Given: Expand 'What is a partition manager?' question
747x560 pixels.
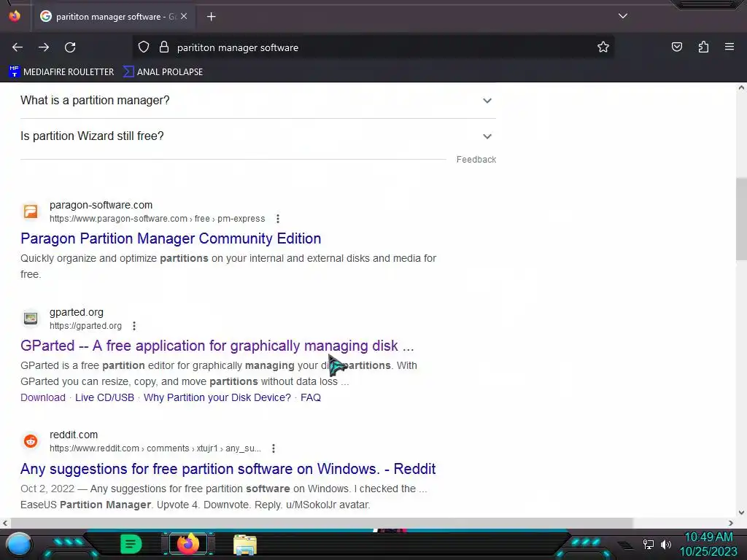Looking at the screenshot, I should 258,101.
